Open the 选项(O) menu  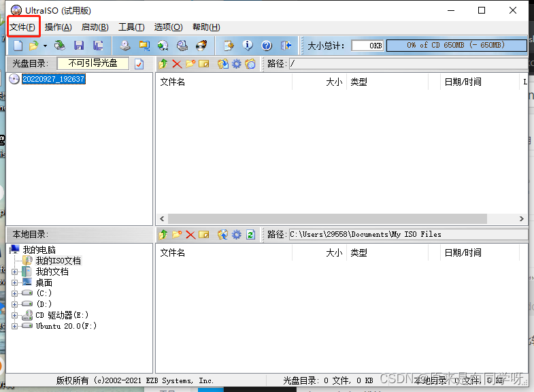(x=168, y=27)
